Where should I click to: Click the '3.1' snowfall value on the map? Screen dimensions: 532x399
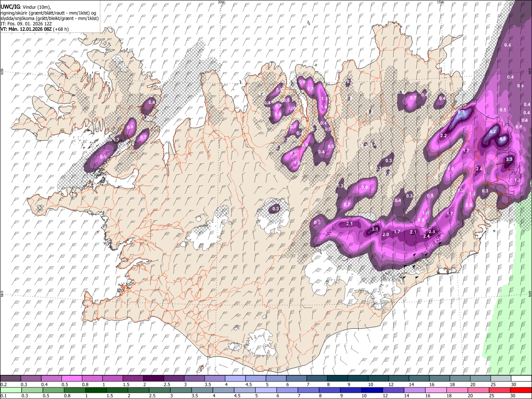[x=374, y=229]
